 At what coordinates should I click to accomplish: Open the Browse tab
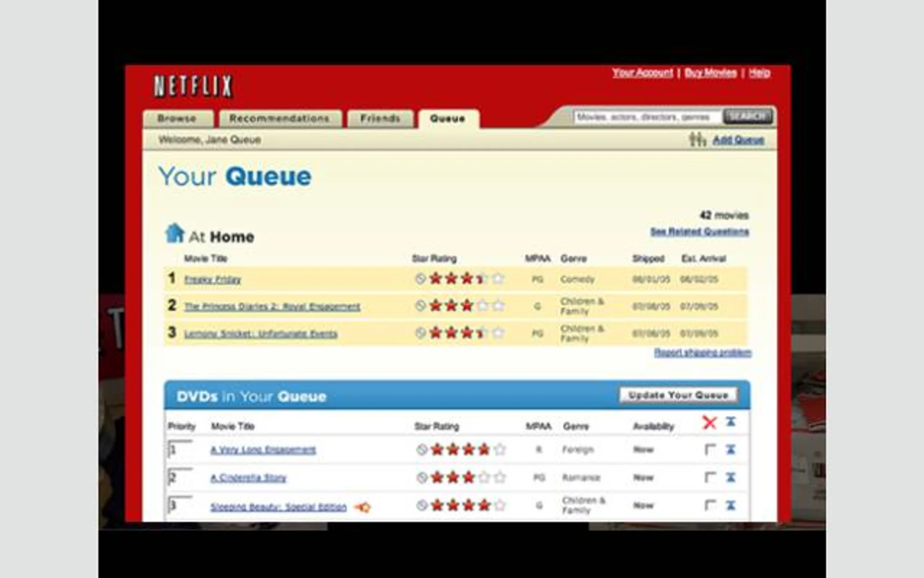pos(177,119)
